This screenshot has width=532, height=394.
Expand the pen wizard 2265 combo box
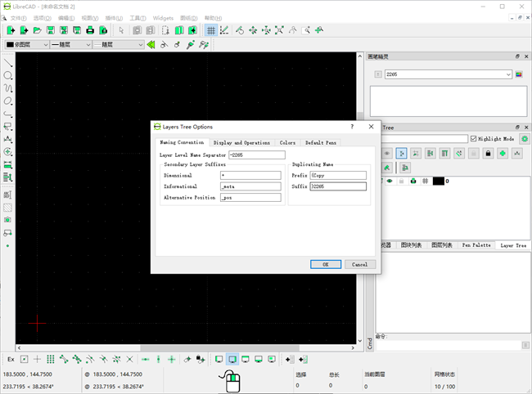tap(507, 74)
